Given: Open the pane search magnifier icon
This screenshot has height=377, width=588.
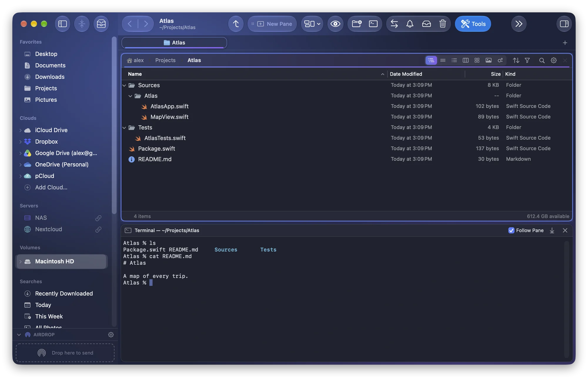Looking at the screenshot, I should [542, 60].
